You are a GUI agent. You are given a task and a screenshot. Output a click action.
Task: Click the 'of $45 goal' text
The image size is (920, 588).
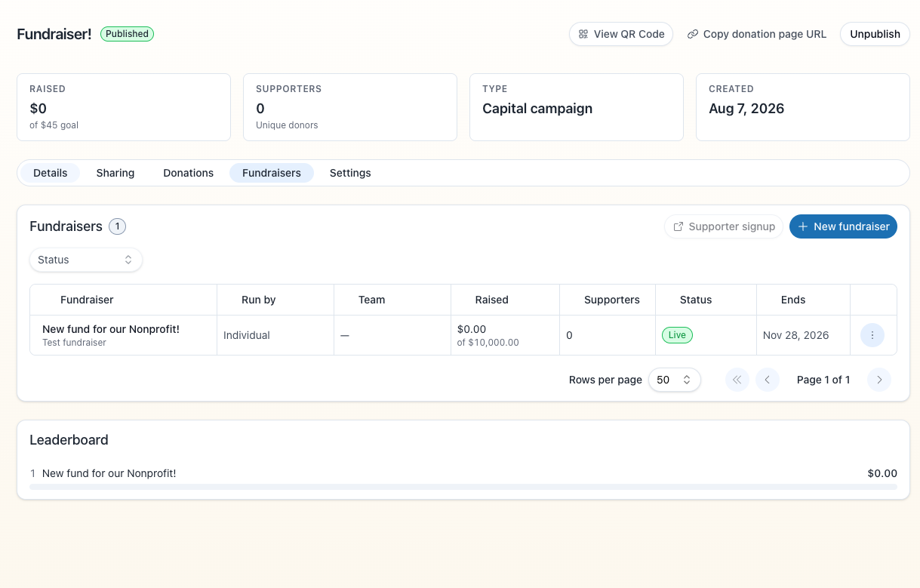click(54, 125)
